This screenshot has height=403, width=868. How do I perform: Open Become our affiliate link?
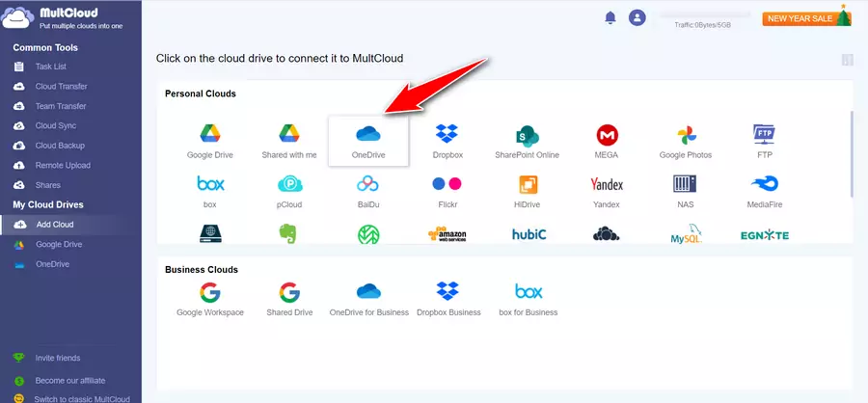(69, 381)
